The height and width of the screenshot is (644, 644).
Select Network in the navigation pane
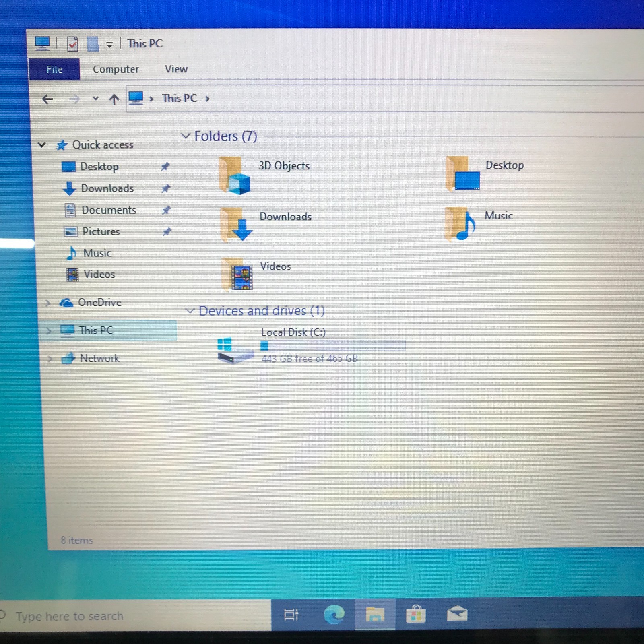tap(99, 358)
